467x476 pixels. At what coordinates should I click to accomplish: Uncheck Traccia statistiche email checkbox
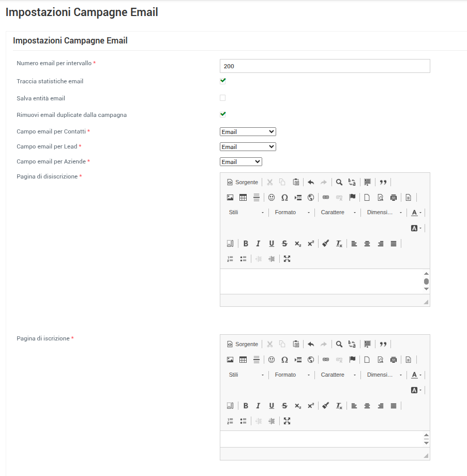point(223,81)
